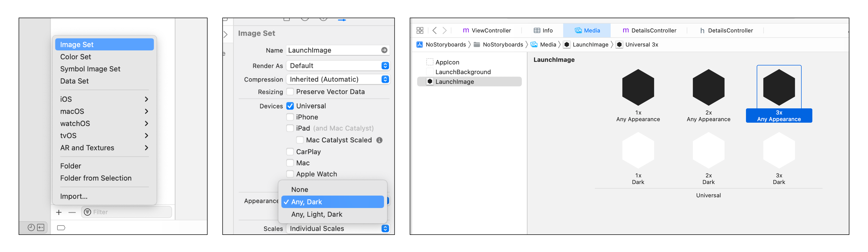The height and width of the screenshot is (252, 868).
Task: Expand the tvOS submenu
Action: (x=104, y=136)
